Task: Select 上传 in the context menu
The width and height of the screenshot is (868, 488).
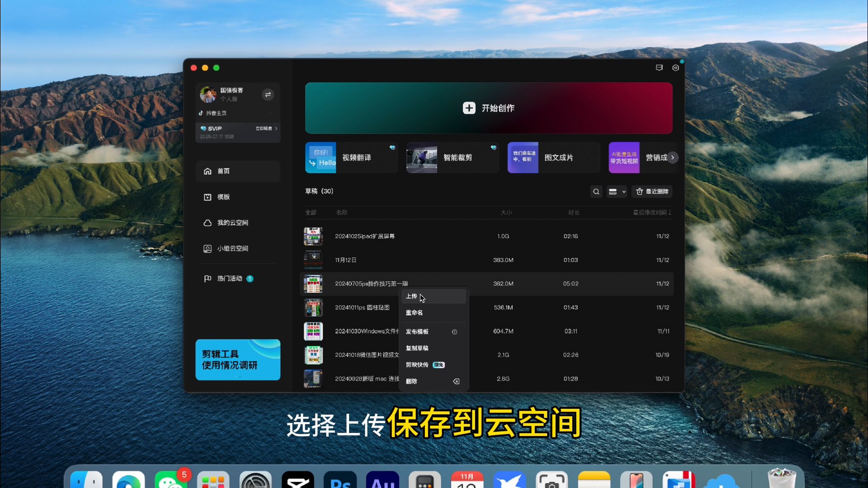Action: [x=433, y=296]
